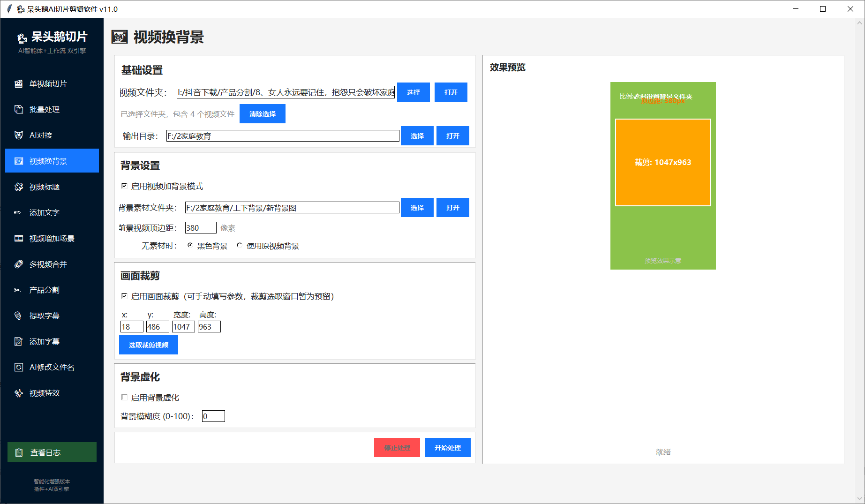
Task: Disable the 启用视频加背景模式 checkbox
Action: tap(124, 186)
